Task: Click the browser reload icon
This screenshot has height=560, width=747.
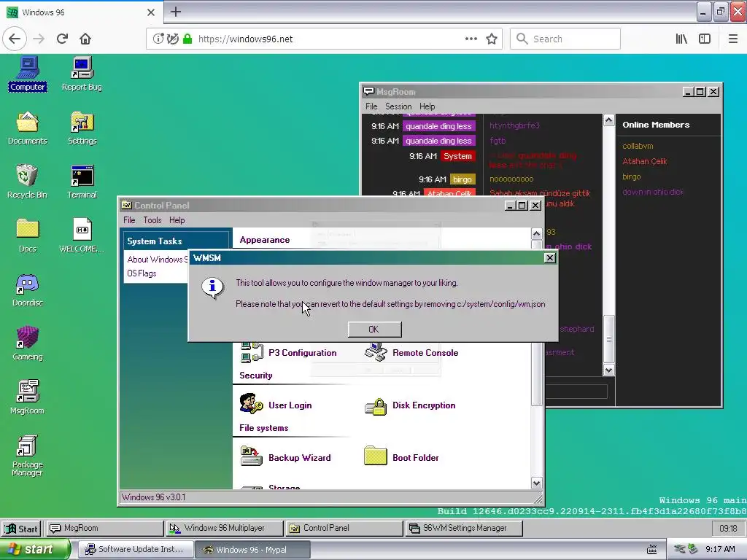Action: [x=62, y=39]
